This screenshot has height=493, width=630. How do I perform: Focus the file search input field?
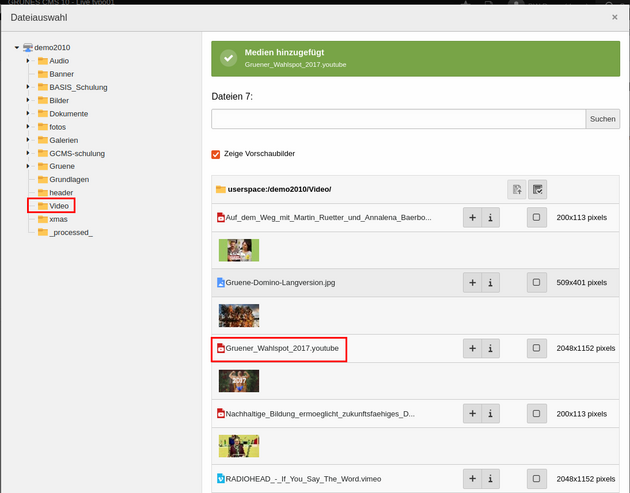click(x=399, y=119)
